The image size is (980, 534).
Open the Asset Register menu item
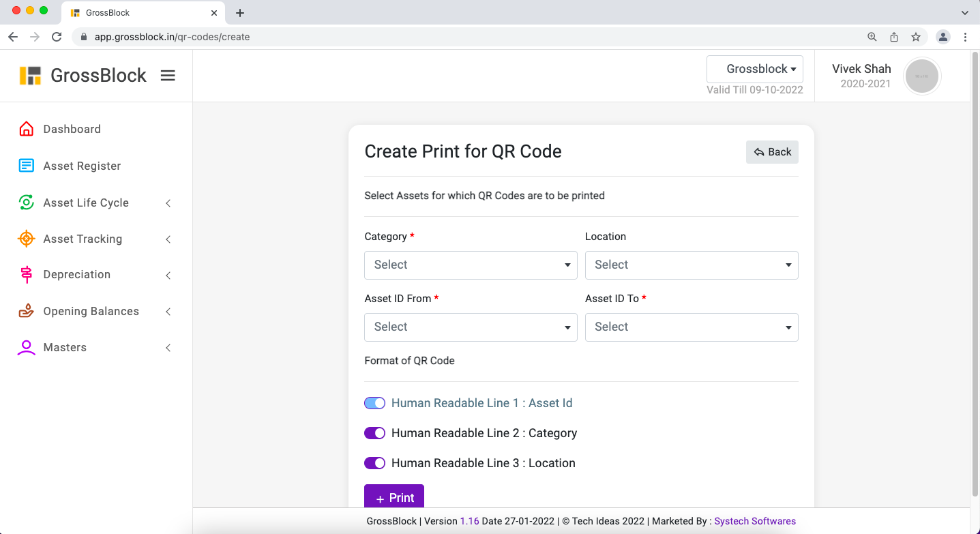pyautogui.click(x=82, y=166)
